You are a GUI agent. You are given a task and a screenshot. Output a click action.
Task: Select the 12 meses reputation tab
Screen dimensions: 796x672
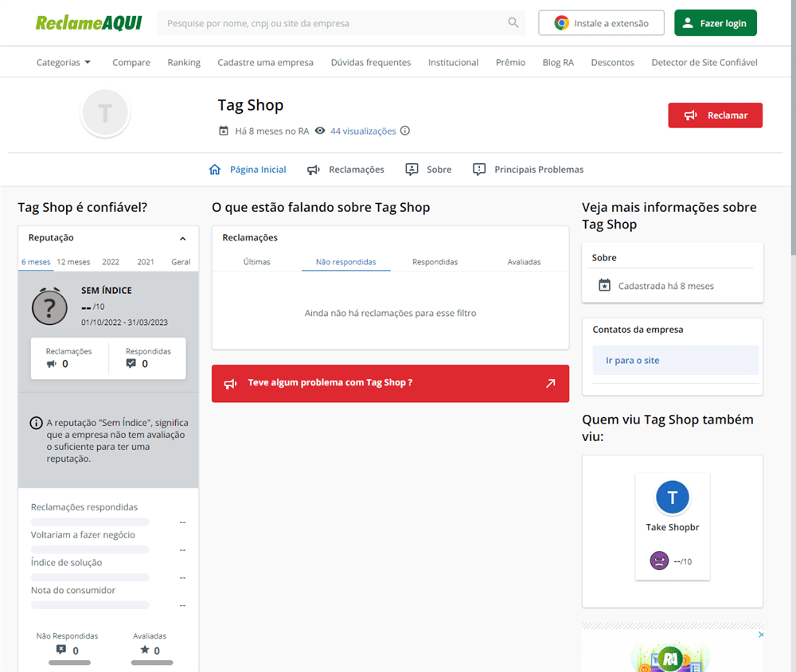coord(73,262)
